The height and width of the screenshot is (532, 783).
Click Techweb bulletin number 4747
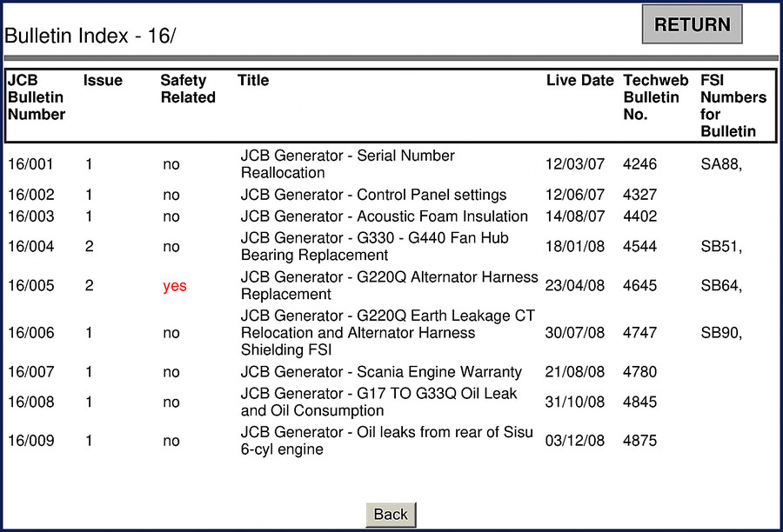(x=639, y=333)
